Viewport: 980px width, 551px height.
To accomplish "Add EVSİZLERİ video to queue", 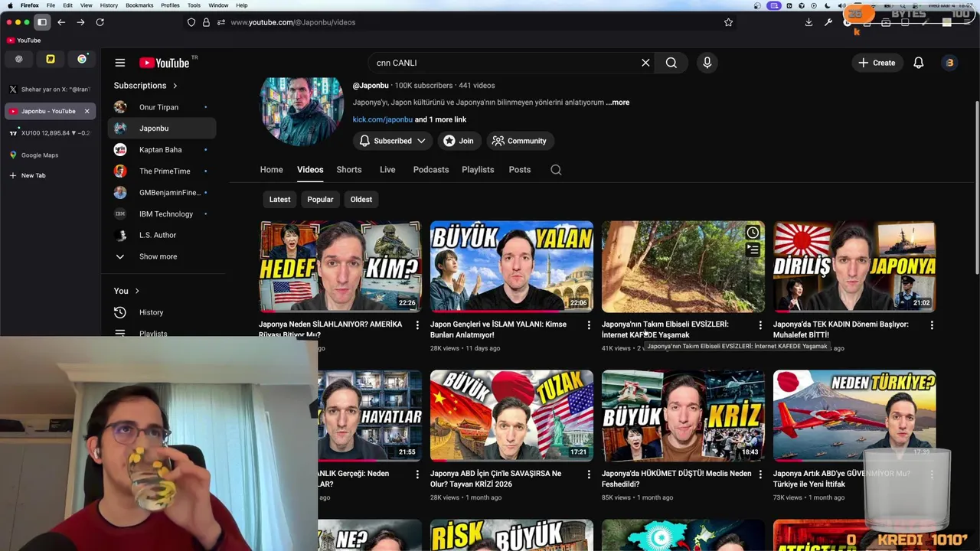I will coord(753,249).
